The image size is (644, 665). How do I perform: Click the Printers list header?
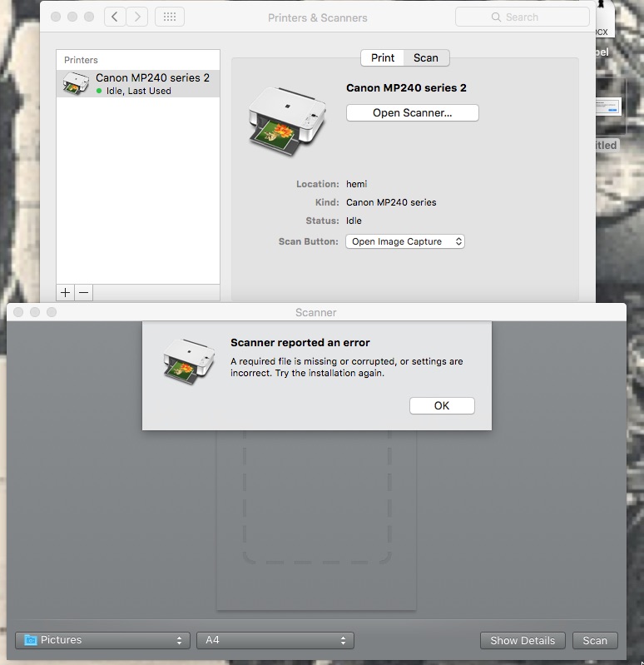pos(81,60)
